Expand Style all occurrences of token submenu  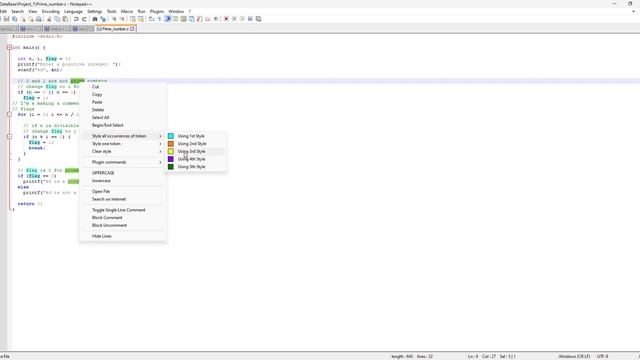(123, 136)
